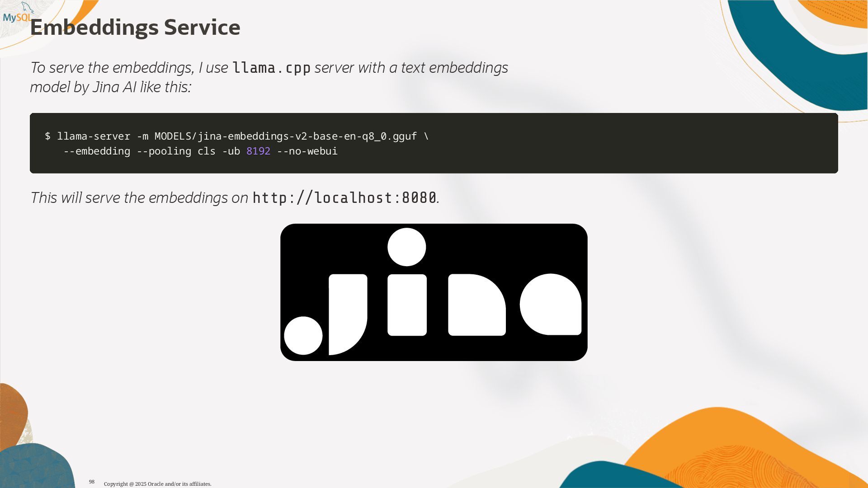Click the purple 8192 value in code
Image resolution: width=868 pixels, height=488 pixels.
pyautogui.click(x=258, y=151)
